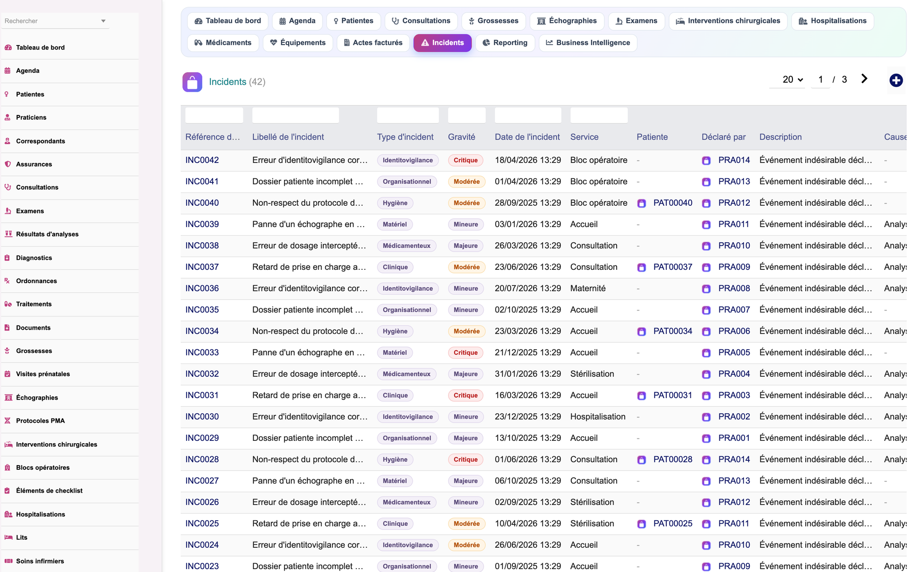Click Agenda calendar icon in sidebar

point(8,71)
